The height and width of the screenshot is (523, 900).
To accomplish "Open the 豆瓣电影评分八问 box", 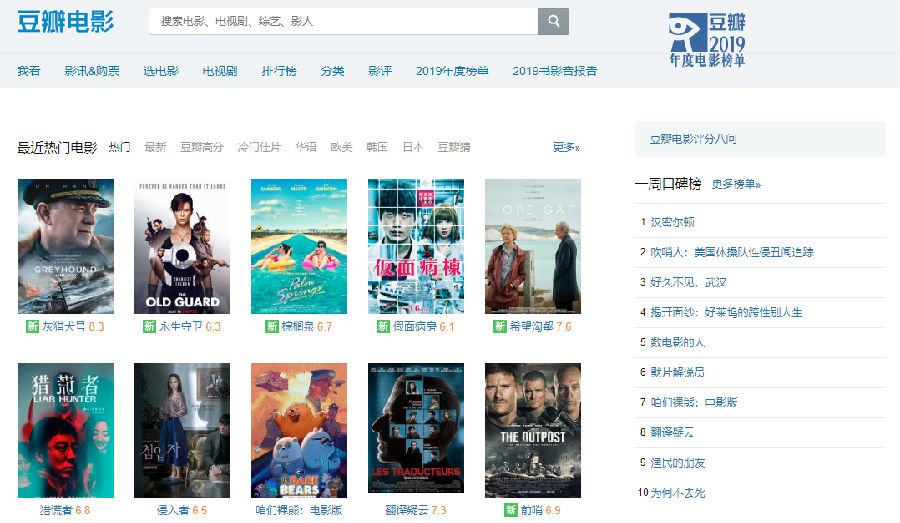I will pyautogui.click(x=760, y=139).
